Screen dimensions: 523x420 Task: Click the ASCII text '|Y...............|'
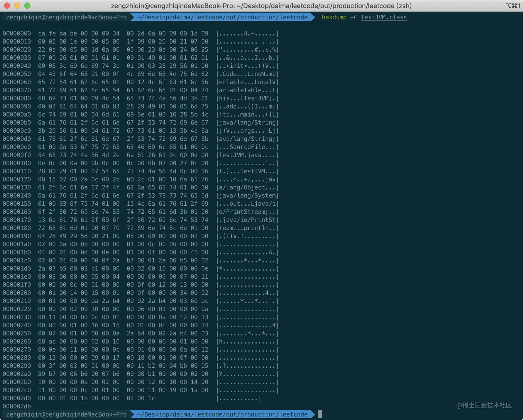coord(247,374)
